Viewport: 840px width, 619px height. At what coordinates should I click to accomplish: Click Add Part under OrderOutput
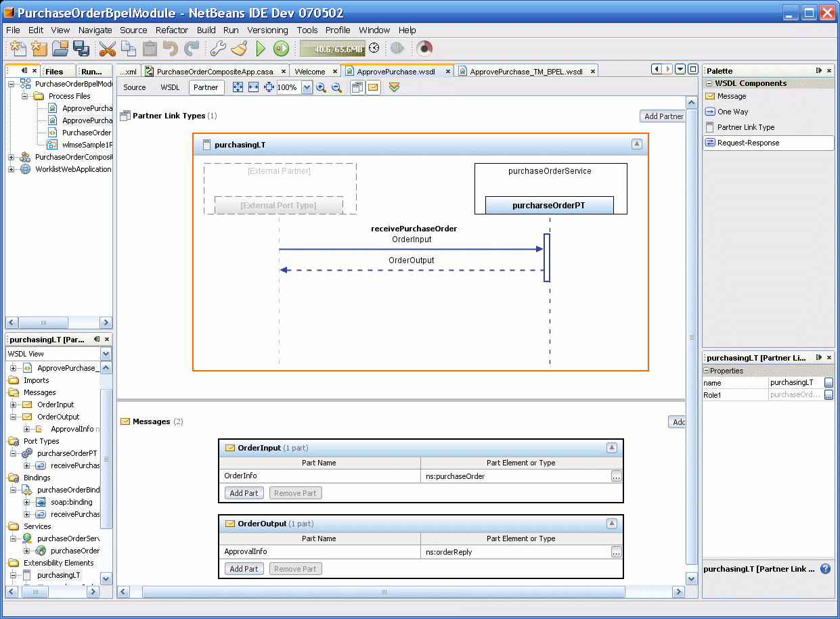244,569
